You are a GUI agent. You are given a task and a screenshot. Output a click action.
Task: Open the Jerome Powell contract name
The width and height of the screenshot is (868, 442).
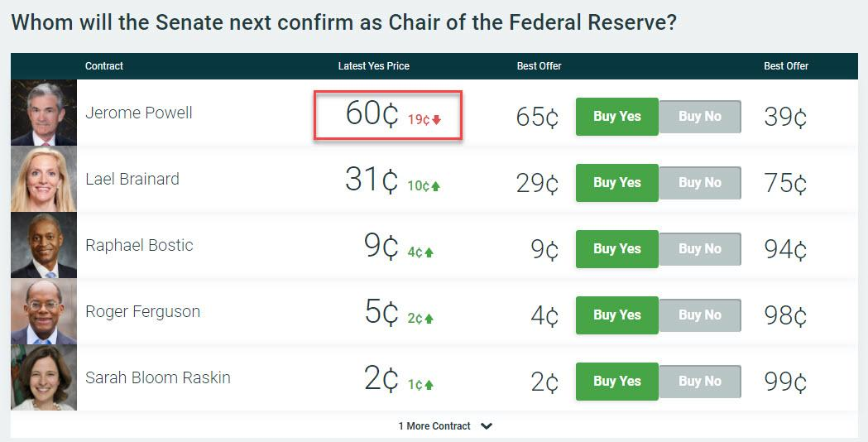139,113
